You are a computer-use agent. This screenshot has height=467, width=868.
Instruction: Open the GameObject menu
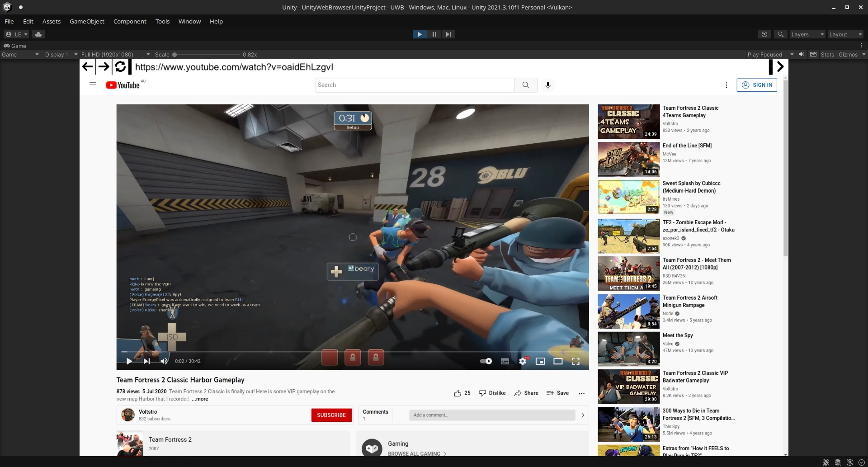pyautogui.click(x=87, y=21)
